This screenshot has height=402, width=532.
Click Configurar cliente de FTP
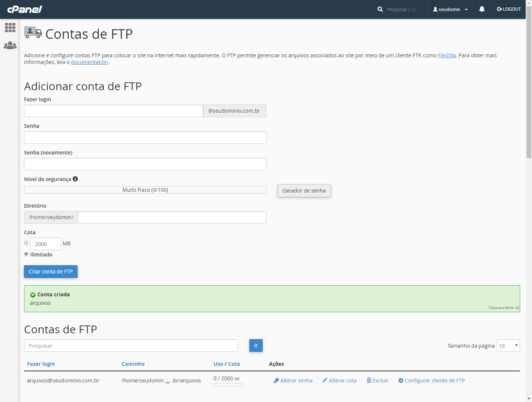point(432,381)
